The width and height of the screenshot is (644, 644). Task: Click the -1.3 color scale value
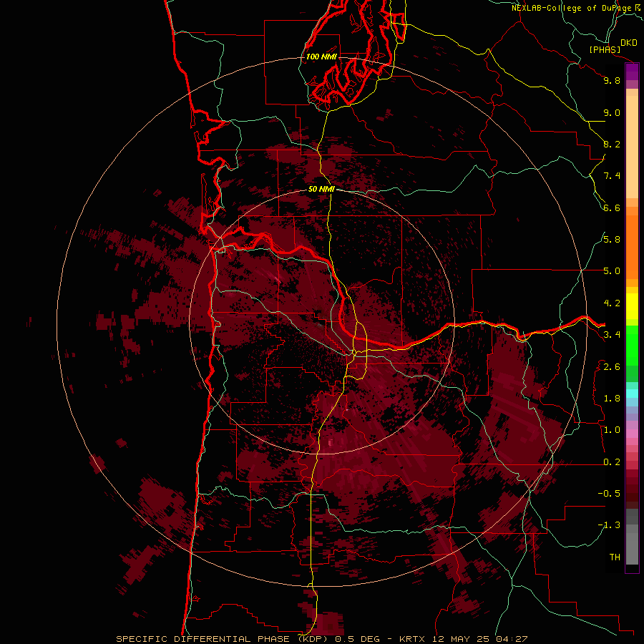(609, 525)
